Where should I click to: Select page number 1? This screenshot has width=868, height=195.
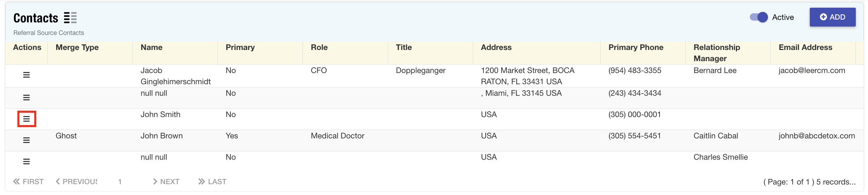pyautogui.click(x=120, y=182)
